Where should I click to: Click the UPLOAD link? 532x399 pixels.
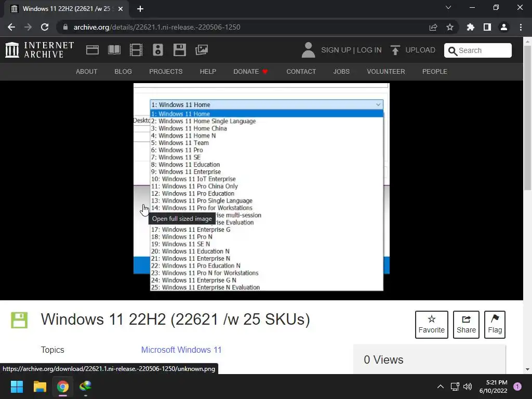click(420, 50)
